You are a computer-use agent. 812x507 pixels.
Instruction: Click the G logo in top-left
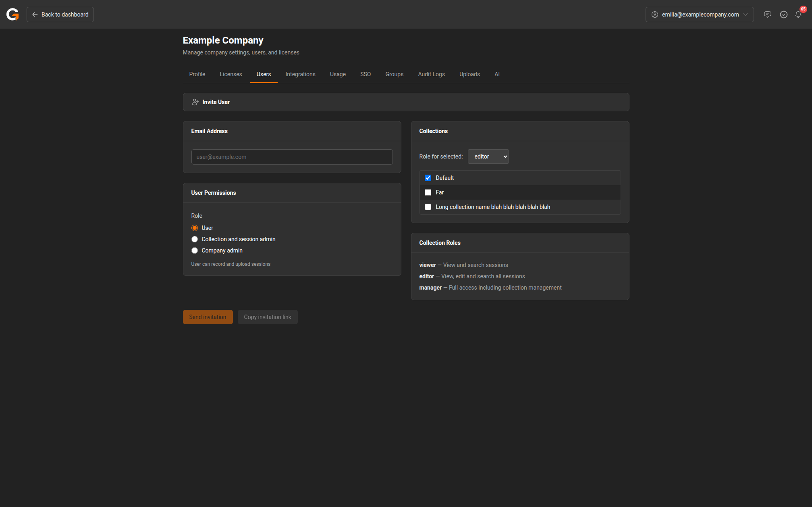[x=12, y=15]
